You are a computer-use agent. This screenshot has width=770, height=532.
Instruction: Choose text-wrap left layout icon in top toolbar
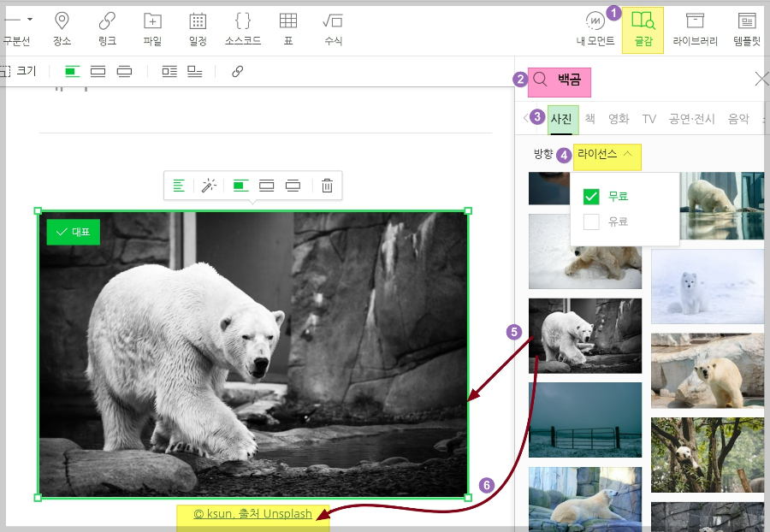coord(169,72)
